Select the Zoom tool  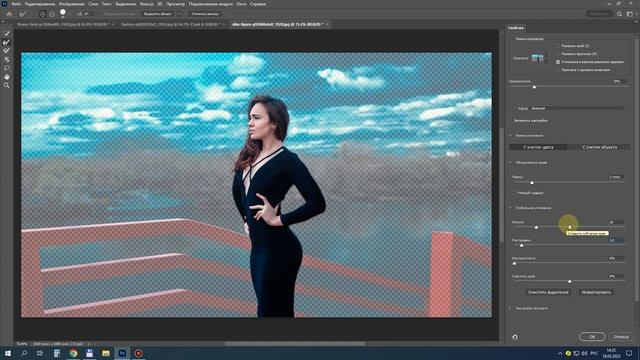7,85
